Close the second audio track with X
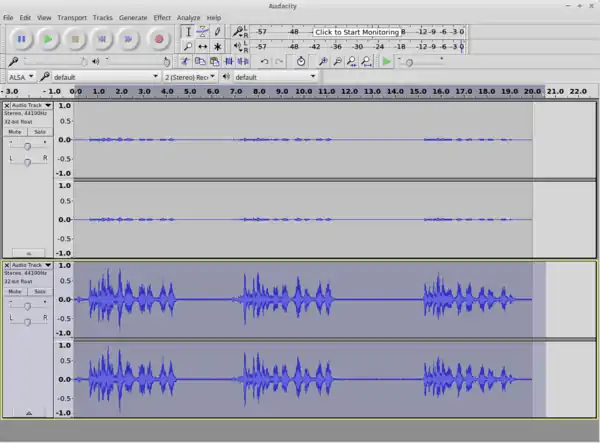600x443 pixels. click(x=7, y=265)
